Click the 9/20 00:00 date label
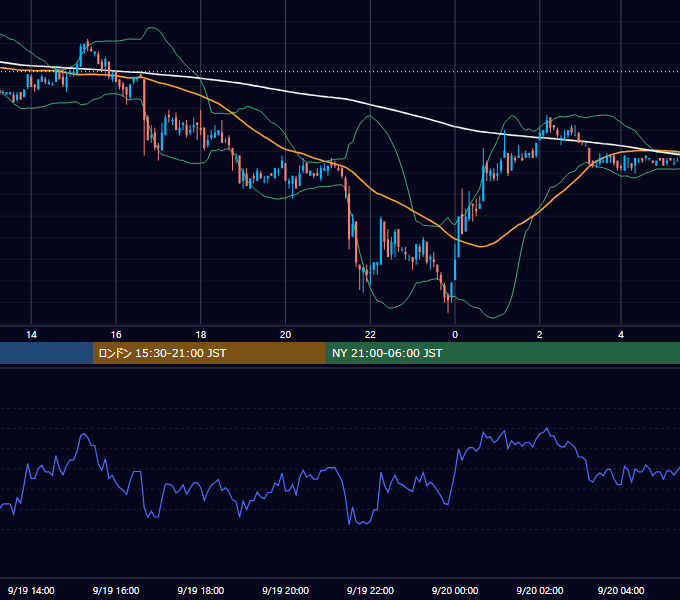This screenshot has height=600, width=680. click(455, 590)
